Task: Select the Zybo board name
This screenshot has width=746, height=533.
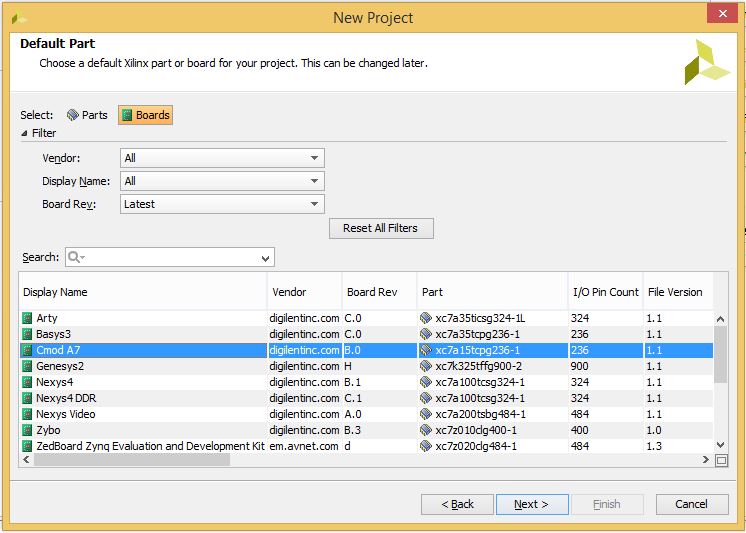Action: [x=48, y=430]
